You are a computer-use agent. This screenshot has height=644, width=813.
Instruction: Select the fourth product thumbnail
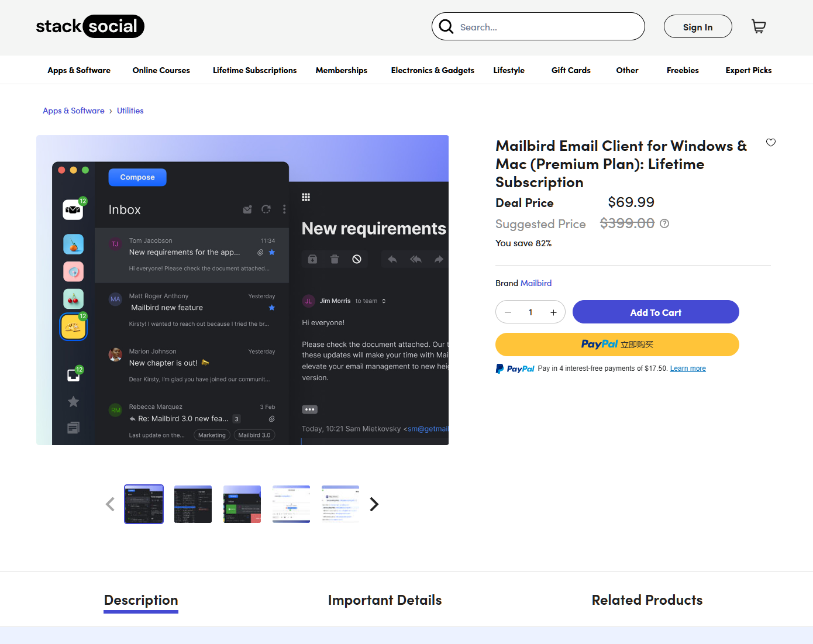point(291,504)
